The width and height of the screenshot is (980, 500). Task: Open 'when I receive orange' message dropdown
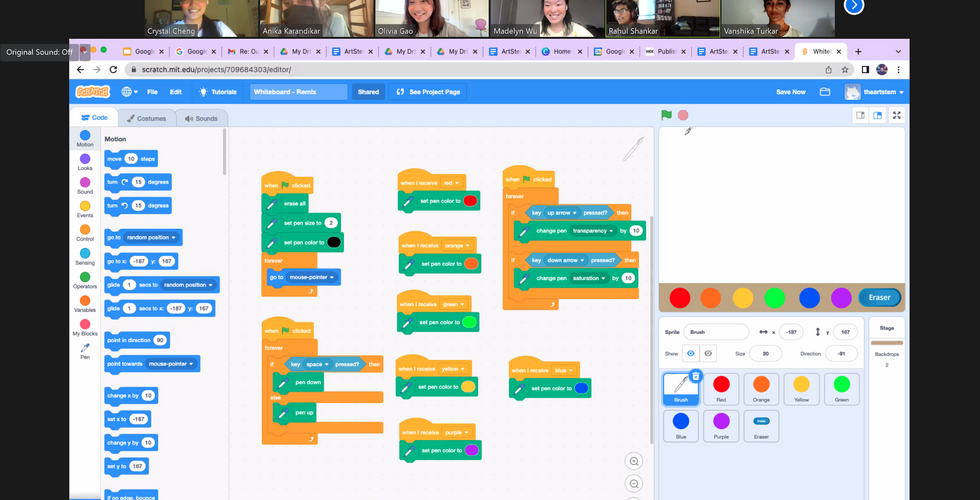point(456,245)
